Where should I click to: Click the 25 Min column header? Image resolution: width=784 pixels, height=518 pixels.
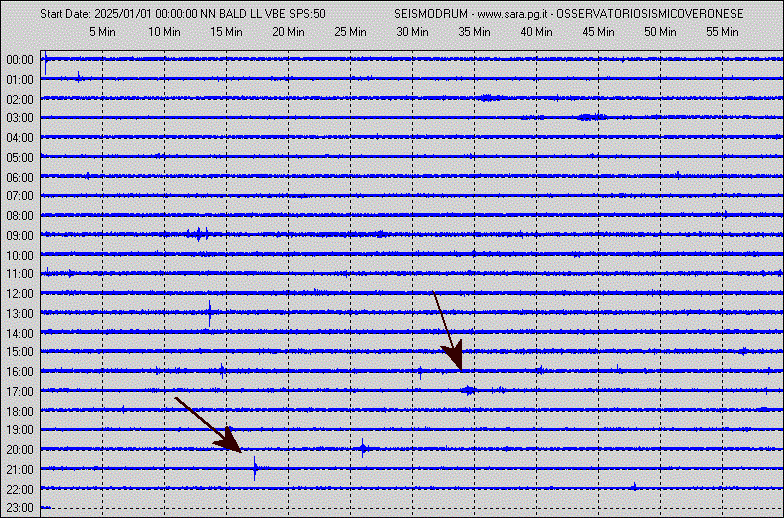coord(350,32)
